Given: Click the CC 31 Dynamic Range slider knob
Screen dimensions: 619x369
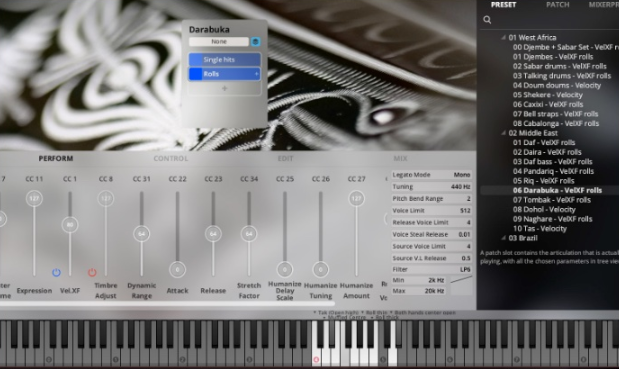Looking at the screenshot, I should 142,234.
